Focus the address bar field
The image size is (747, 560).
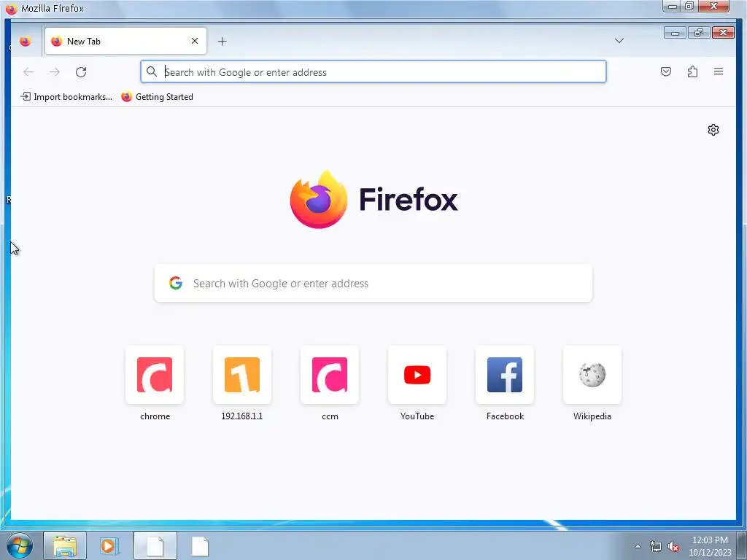(x=373, y=72)
